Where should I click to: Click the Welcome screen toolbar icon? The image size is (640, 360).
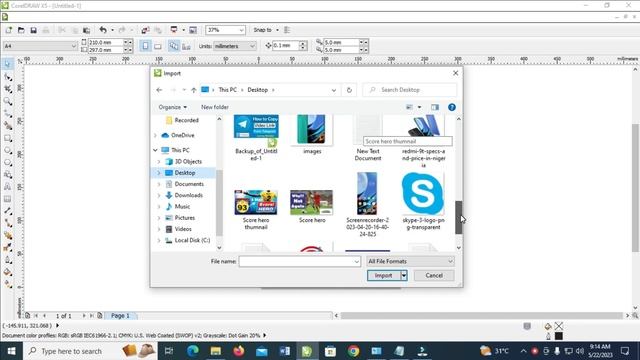coord(193,30)
